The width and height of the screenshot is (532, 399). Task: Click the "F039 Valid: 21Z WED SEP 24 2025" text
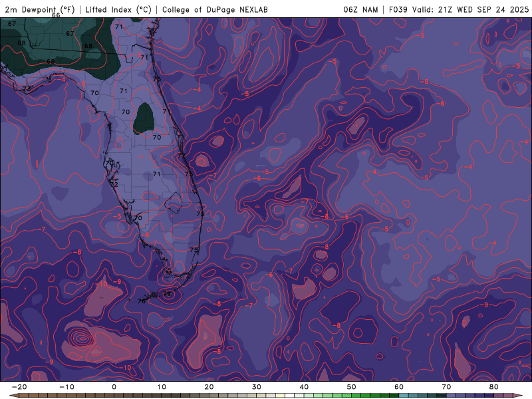click(458, 9)
